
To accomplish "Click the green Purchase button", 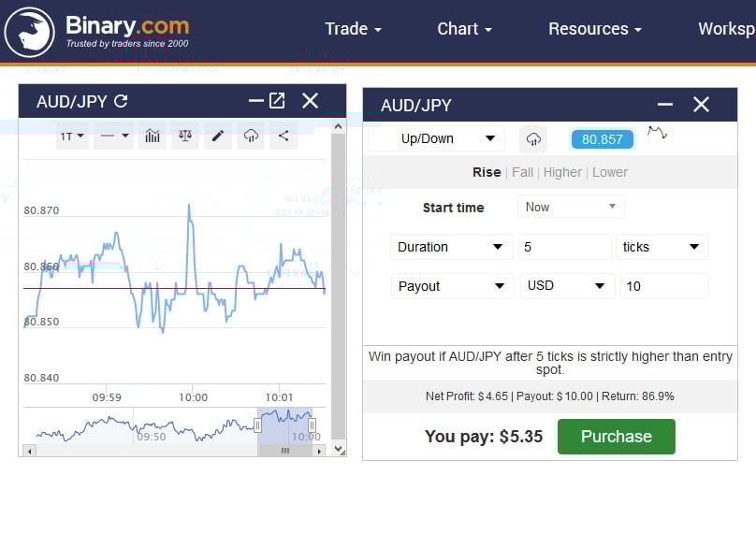I will [617, 437].
